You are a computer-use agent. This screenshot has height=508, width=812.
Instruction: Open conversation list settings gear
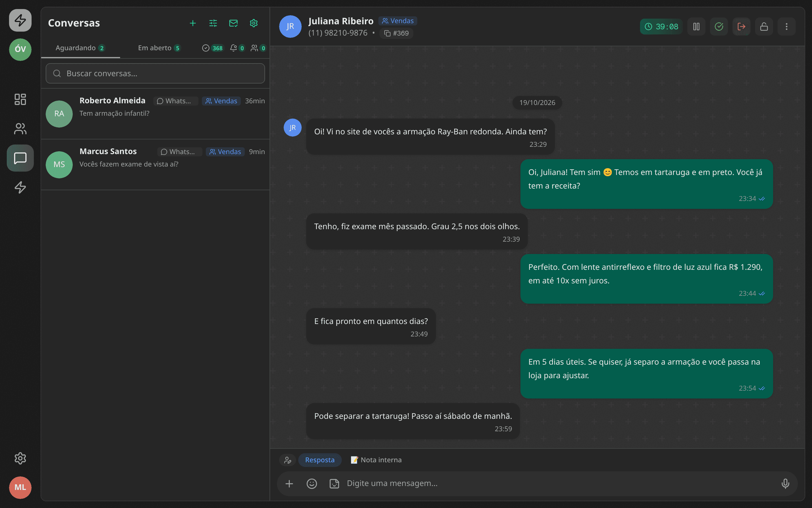pos(254,23)
